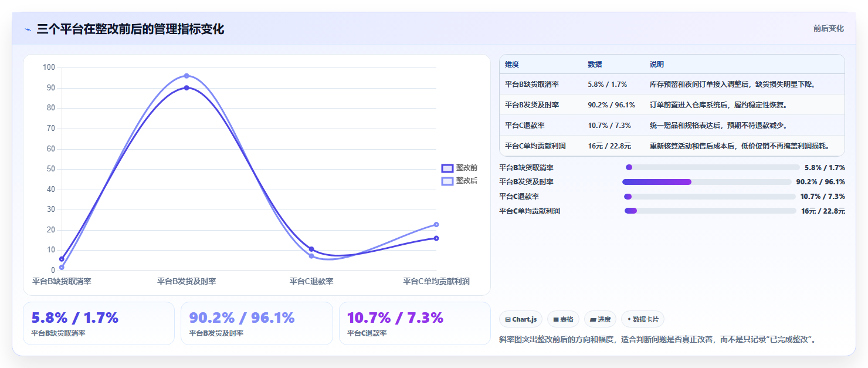
Task: Click the 整改后 data point at 平台B缺货取消率
Action: click(62, 267)
